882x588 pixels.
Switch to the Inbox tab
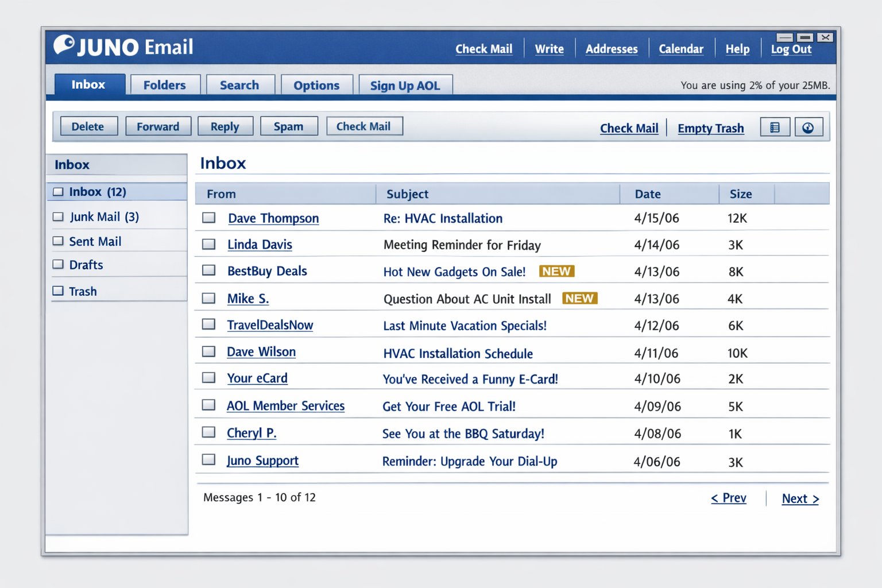tap(90, 84)
